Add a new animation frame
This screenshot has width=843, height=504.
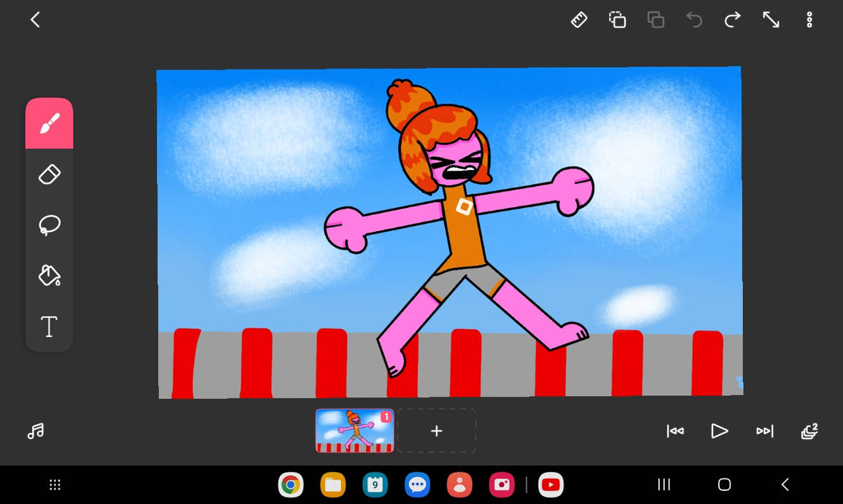(x=436, y=431)
